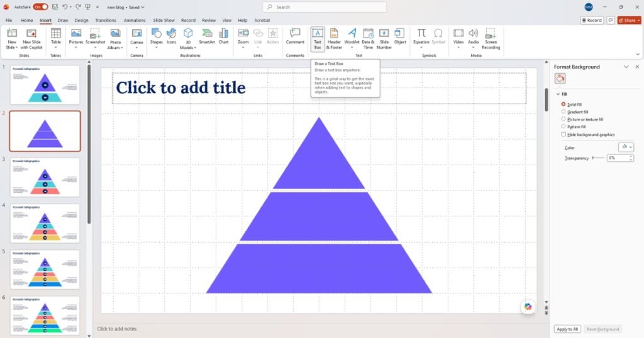Click the WordArt icon
The width and height of the screenshot is (644, 338).
tap(352, 33)
